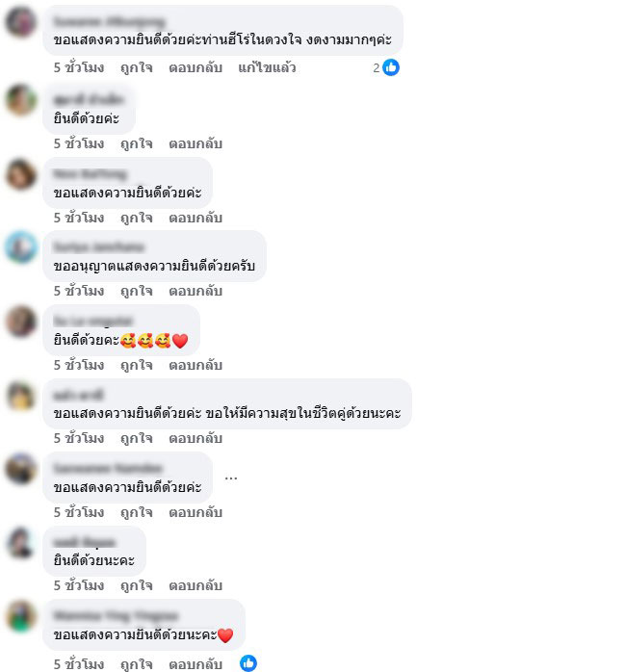
Task: Open avatar of the last commenter in green
Action: click(x=20, y=616)
